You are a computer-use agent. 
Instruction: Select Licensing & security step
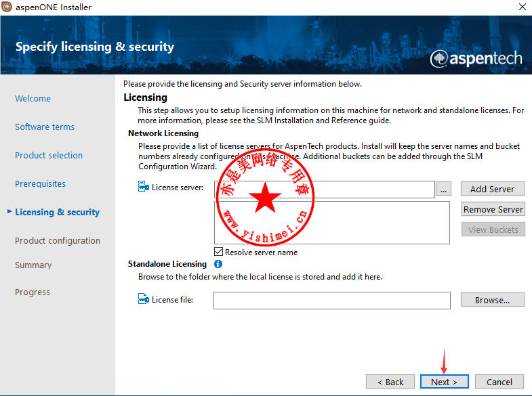(58, 212)
